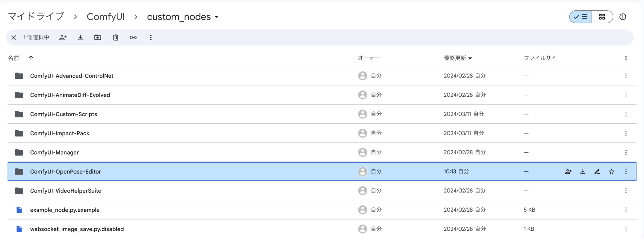Copy link using the link icon
The width and height of the screenshot is (644, 238).
coord(133,38)
